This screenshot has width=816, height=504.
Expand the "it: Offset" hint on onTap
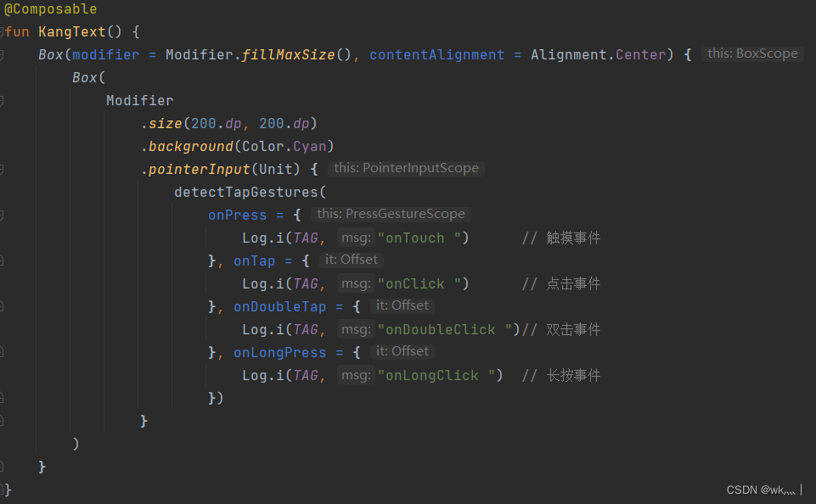coord(351,260)
